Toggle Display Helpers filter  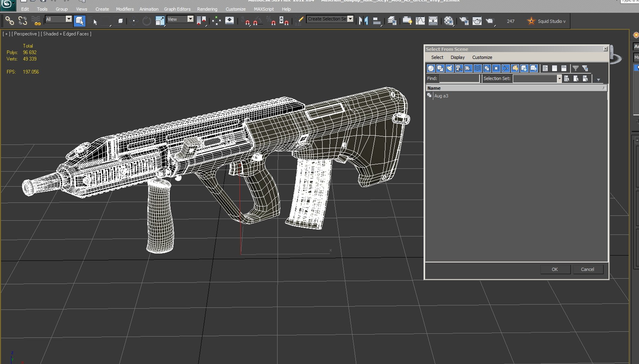[x=468, y=68]
